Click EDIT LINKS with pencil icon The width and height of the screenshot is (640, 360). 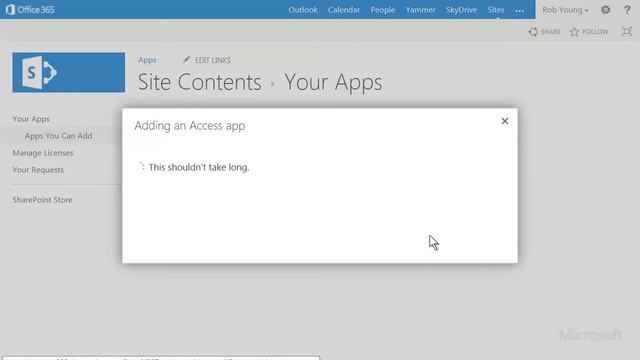point(207,60)
